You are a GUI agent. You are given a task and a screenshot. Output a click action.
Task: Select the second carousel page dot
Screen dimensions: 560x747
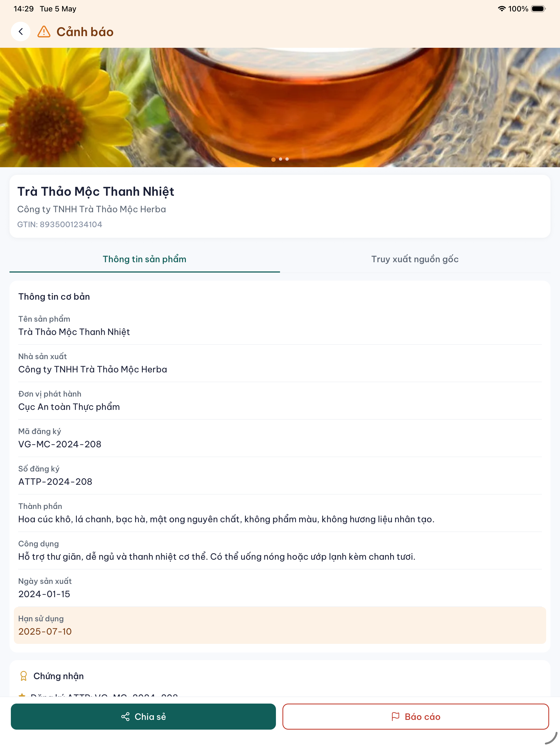(281, 159)
